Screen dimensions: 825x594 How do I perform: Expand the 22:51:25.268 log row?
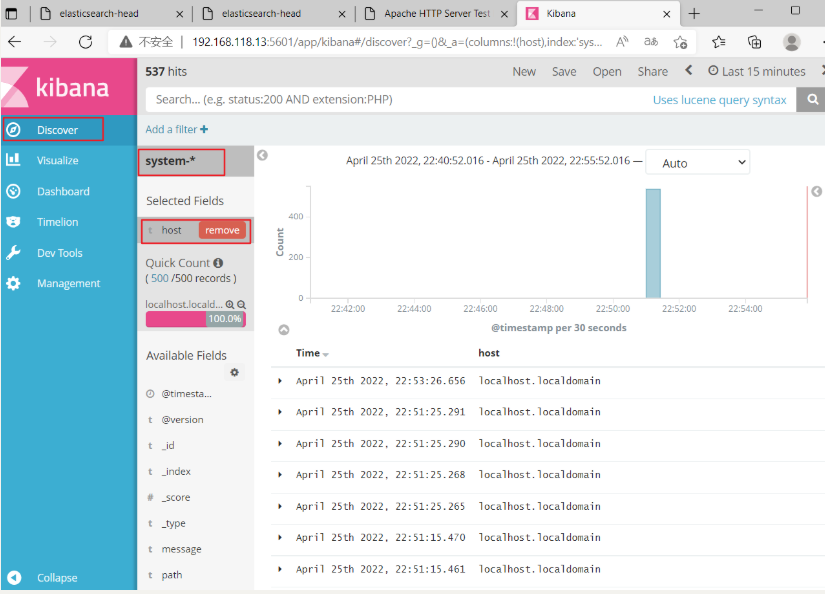click(280, 475)
